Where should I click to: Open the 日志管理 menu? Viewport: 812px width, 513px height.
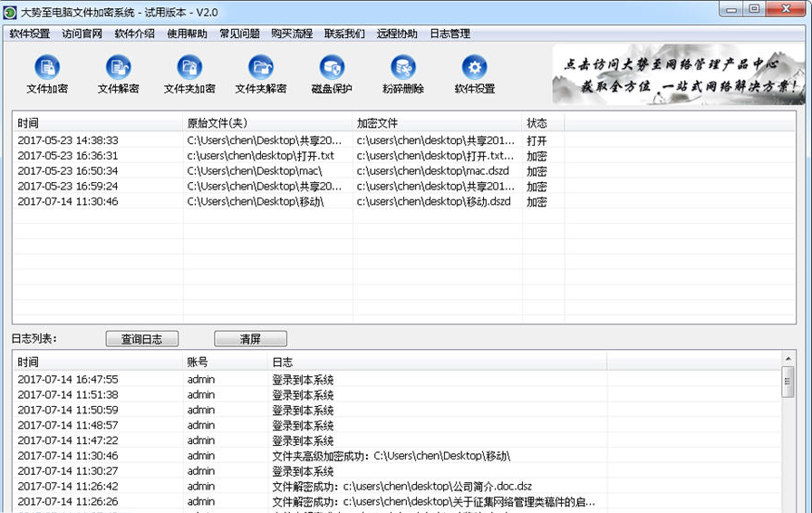click(449, 34)
